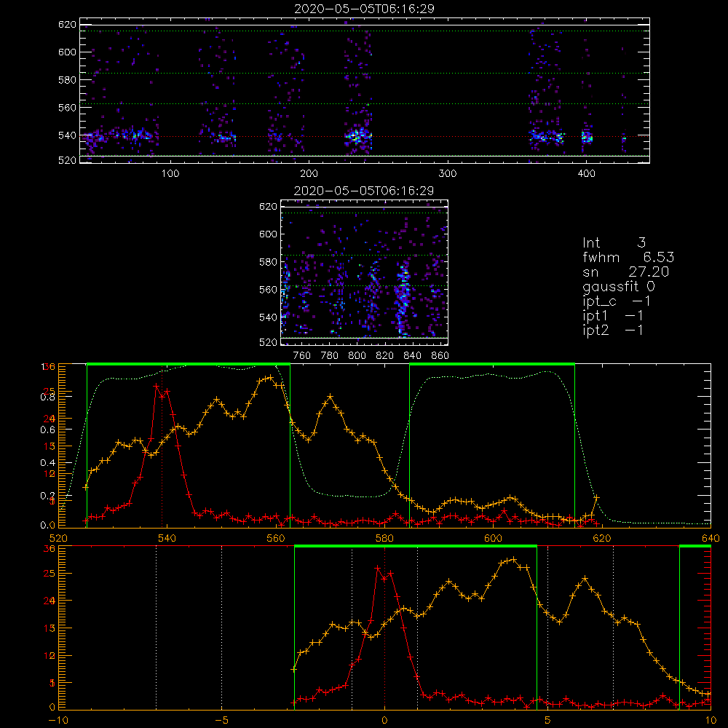This screenshot has width=728, height=728.
Task: Click x-axis label 100 on top spectrogram
Action: 170,174
